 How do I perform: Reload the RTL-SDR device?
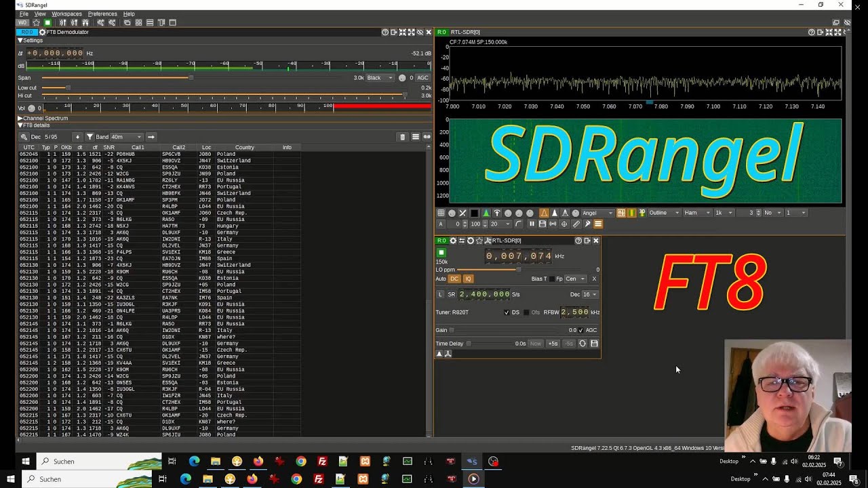click(471, 241)
